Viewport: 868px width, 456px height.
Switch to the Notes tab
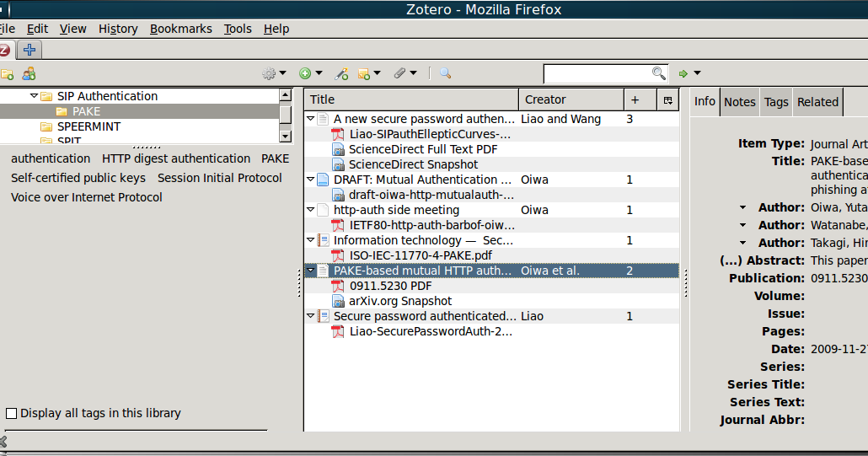(x=740, y=102)
